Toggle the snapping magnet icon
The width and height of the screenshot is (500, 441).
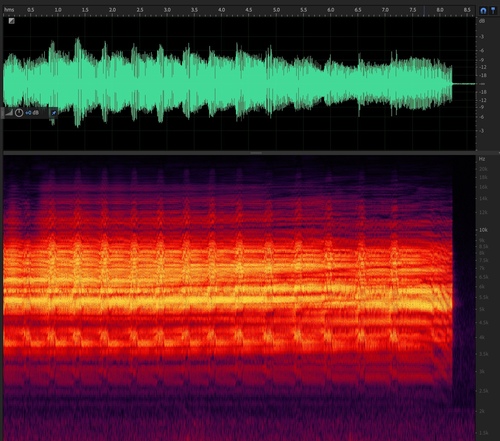[483, 10]
